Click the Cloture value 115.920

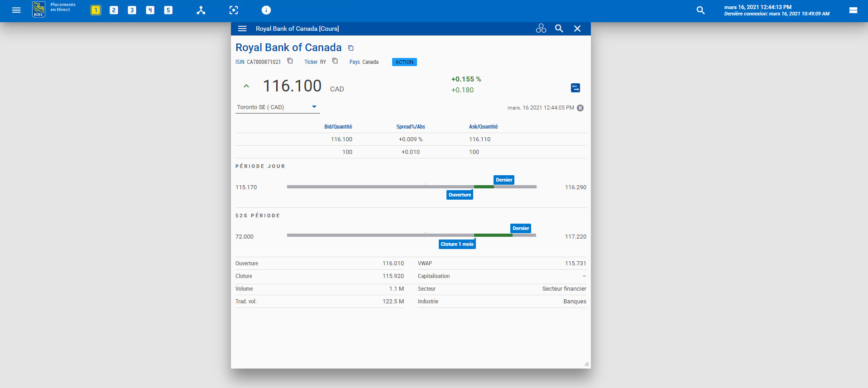click(393, 276)
